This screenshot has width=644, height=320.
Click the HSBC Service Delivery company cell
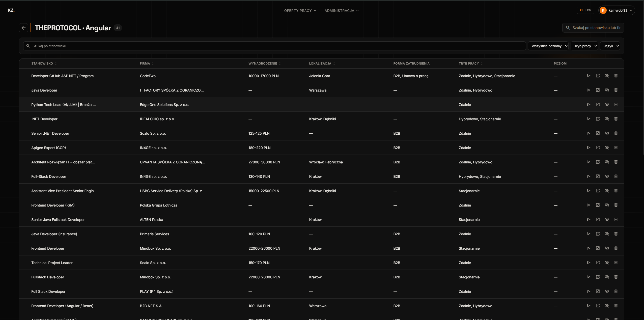[172, 191]
